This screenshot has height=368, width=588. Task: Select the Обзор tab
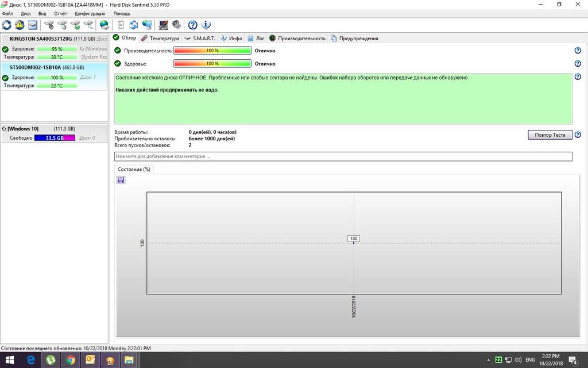(125, 37)
